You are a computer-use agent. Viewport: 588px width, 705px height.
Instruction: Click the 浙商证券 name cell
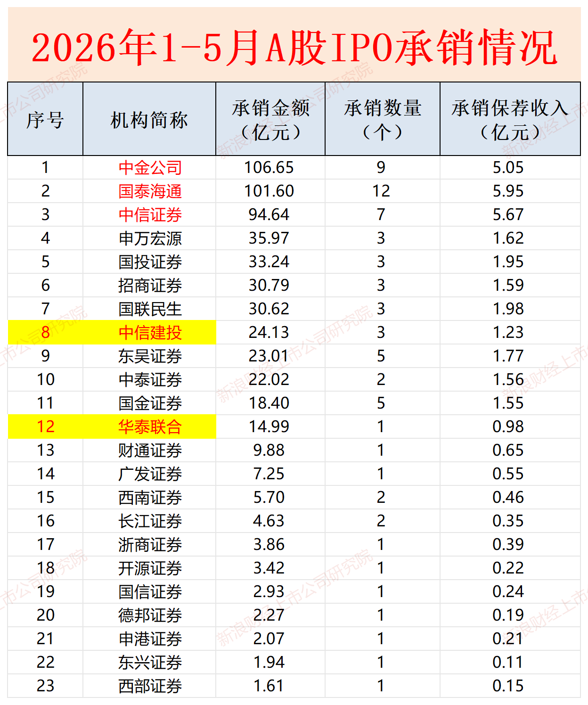tap(149, 545)
